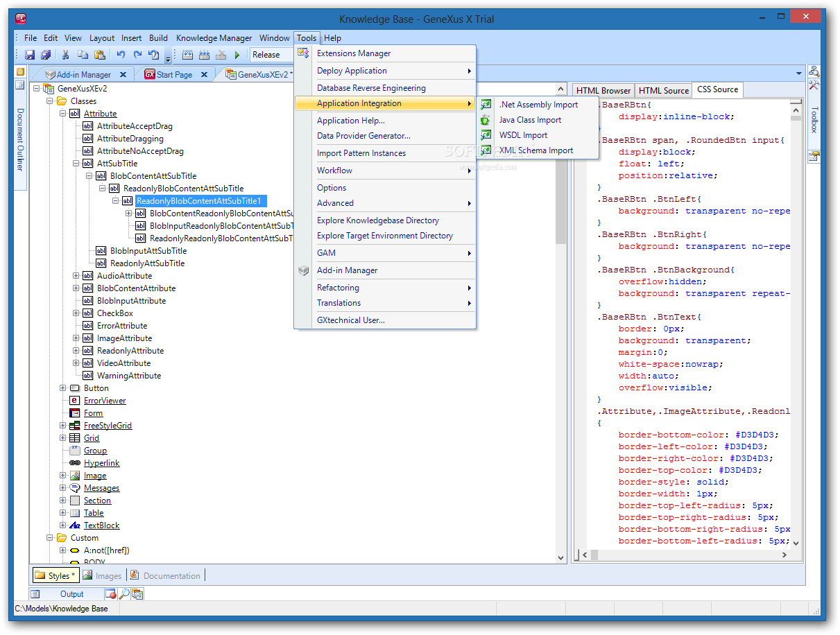The image size is (840, 635).
Task: Click the XML Schema Import icon
Action: [486, 150]
